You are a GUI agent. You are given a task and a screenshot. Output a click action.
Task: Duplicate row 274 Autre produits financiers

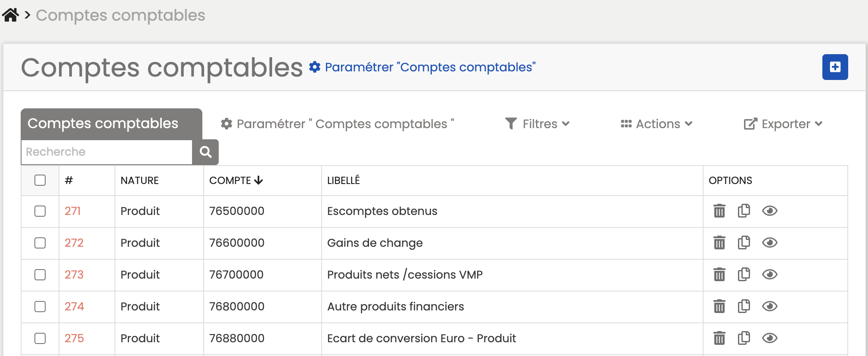tap(744, 307)
